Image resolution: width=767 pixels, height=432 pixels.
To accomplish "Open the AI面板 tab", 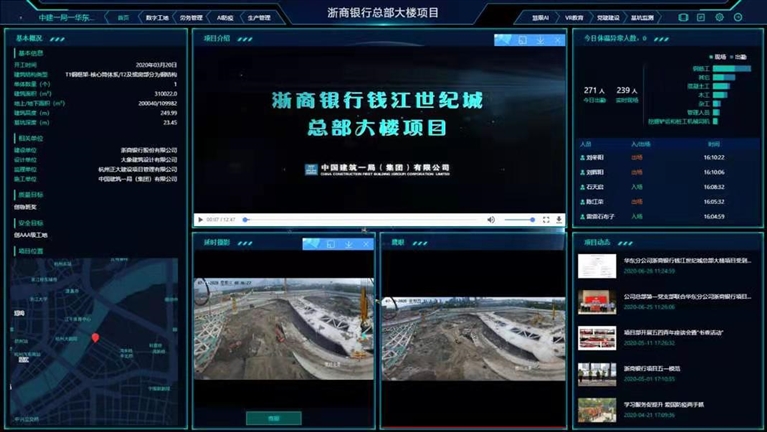I will click(x=225, y=18).
